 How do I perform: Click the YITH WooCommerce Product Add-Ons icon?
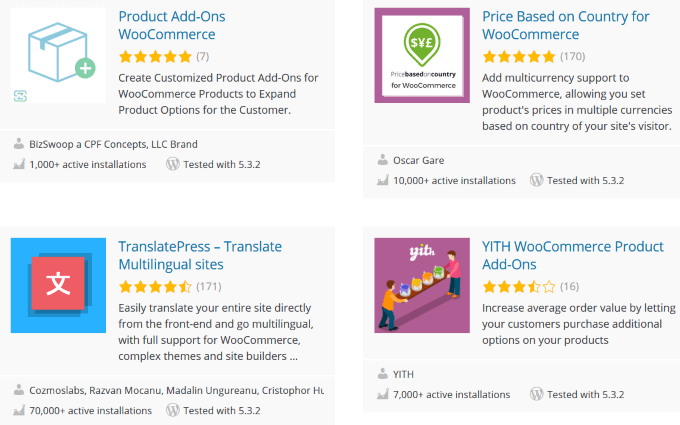tap(422, 285)
